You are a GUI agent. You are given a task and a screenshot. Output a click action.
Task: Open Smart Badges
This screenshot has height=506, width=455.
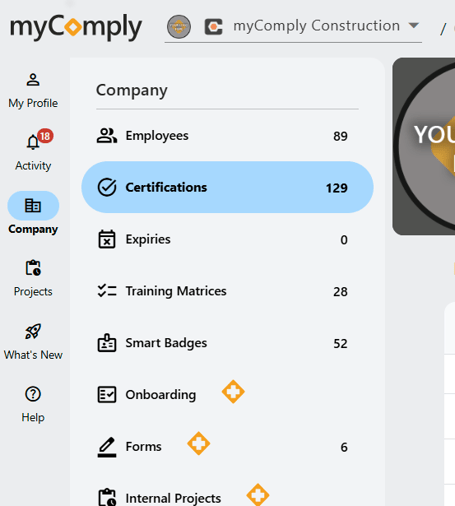(227, 343)
